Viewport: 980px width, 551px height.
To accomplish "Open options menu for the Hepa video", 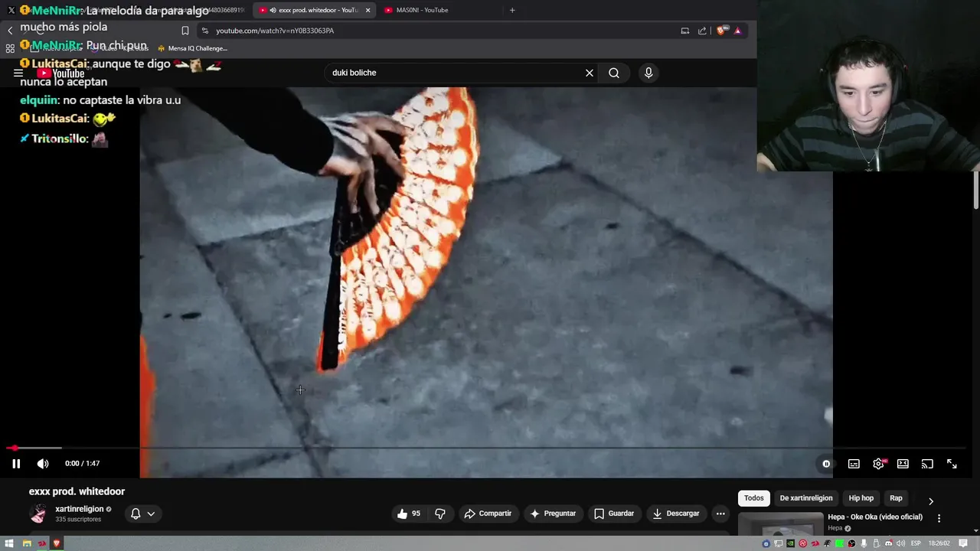I will pos(939,518).
